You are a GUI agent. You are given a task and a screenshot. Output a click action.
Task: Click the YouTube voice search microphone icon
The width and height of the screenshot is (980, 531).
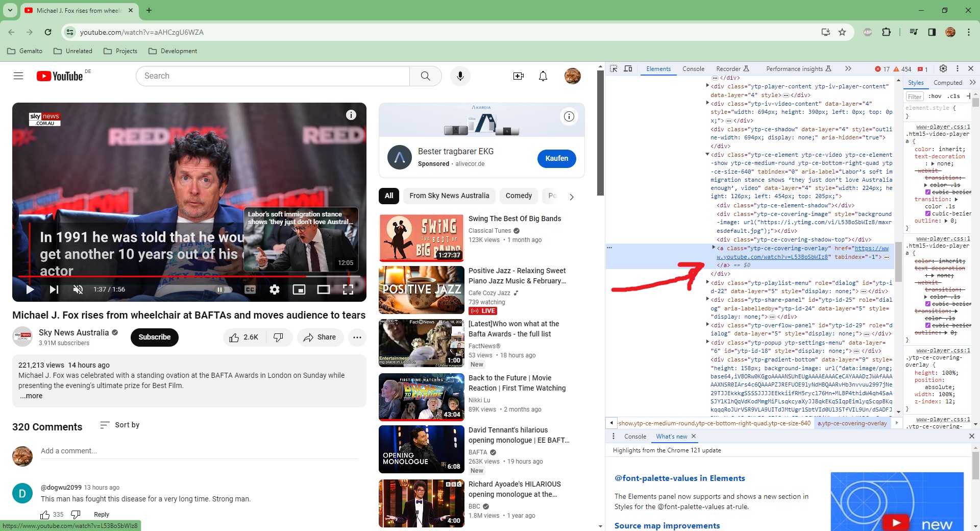[460, 76]
